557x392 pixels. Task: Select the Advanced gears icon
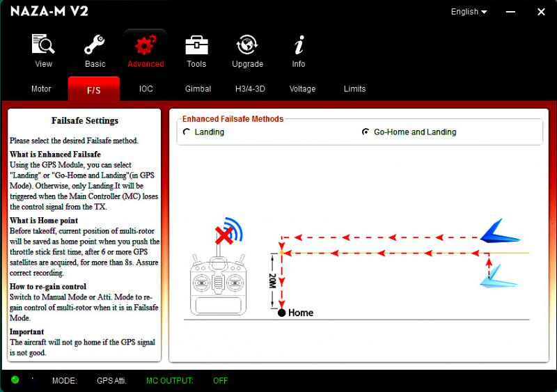[x=146, y=45]
